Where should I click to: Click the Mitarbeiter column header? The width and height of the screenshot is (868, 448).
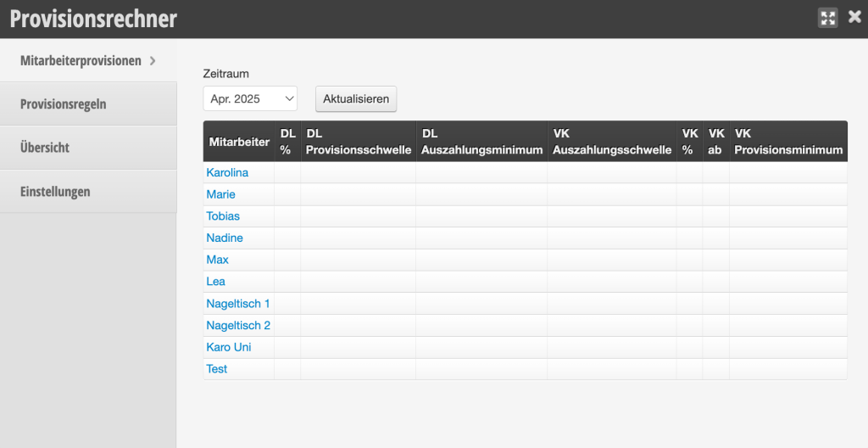239,142
